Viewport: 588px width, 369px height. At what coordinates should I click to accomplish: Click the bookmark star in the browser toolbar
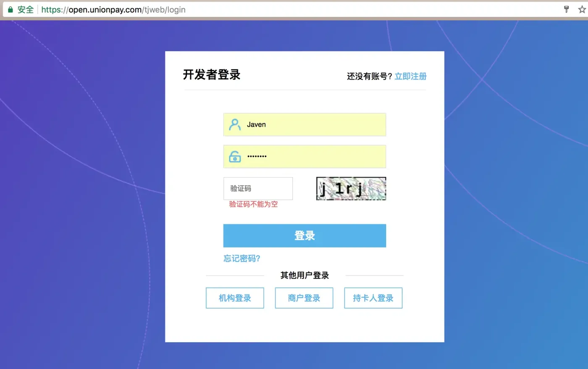pyautogui.click(x=582, y=9)
